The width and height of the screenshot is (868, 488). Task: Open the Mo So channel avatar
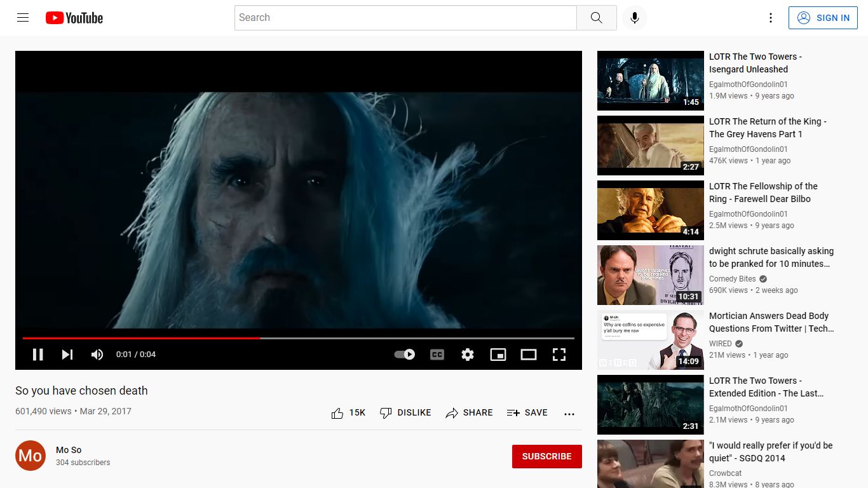[31, 456]
